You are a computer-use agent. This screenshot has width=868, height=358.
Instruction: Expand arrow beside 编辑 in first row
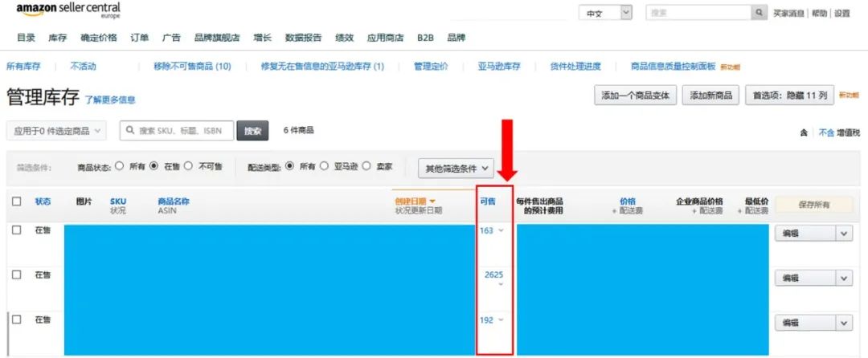pyautogui.click(x=844, y=233)
